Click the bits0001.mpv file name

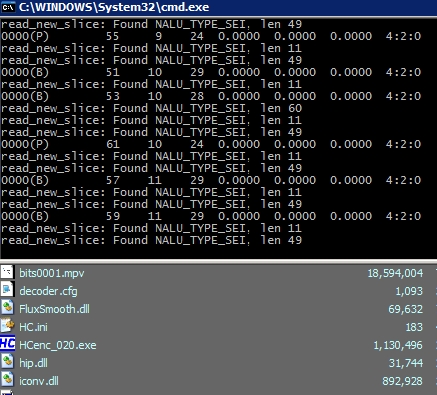click(52, 273)
